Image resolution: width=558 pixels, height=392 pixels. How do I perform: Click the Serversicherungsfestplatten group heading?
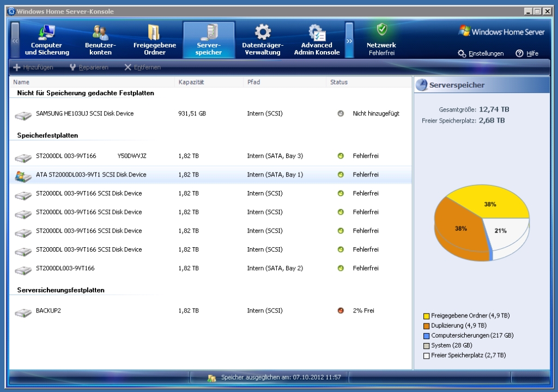click(x=61, y=290)
